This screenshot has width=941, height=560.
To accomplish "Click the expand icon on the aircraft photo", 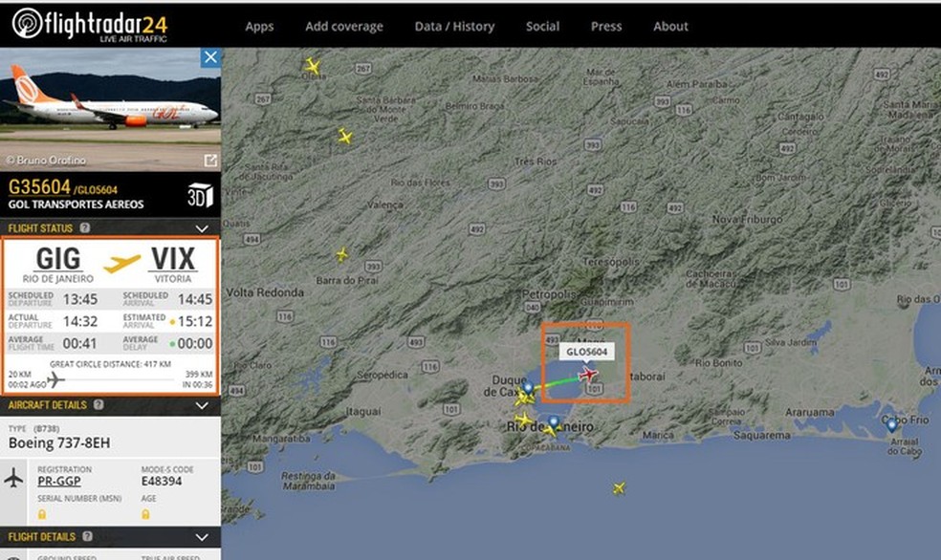I will pyautogui.click(x=208, y=157).
